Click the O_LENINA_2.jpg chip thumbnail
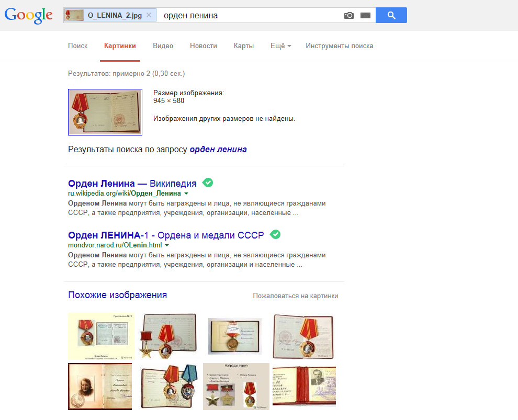The image size is (518, 420). (74, 15)
